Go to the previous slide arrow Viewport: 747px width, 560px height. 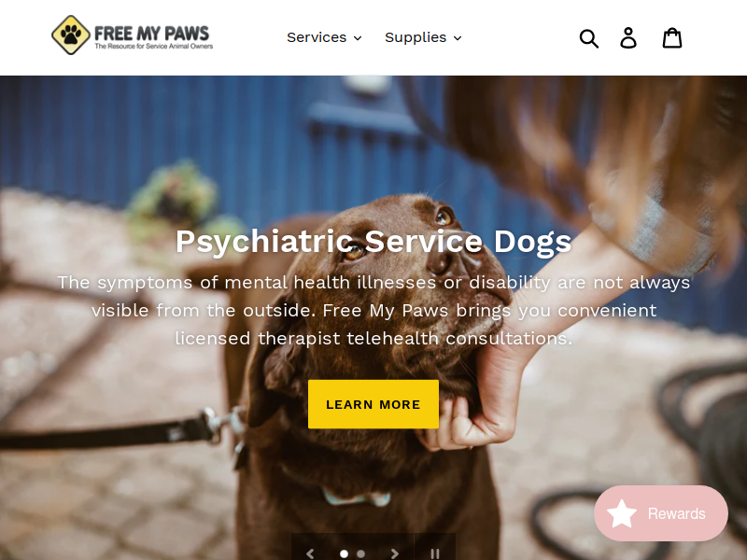tap(310, 553)
